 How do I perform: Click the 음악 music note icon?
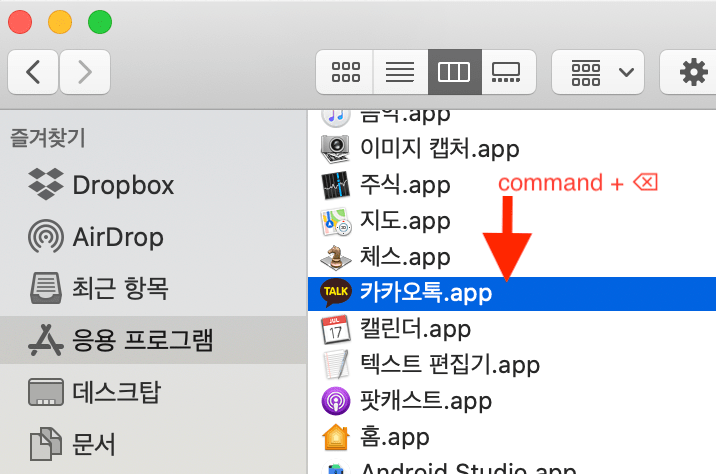[x=336, y=117]
